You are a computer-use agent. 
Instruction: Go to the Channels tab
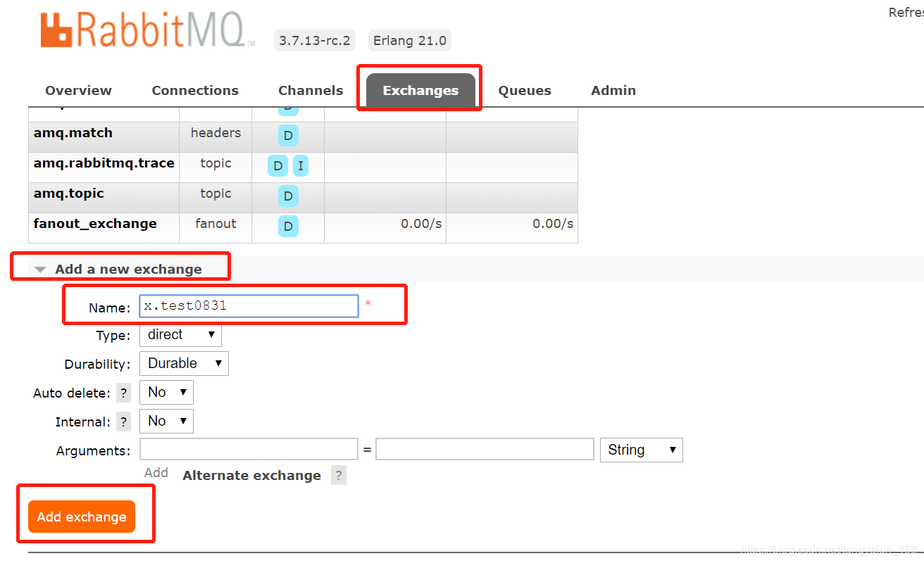311,91
